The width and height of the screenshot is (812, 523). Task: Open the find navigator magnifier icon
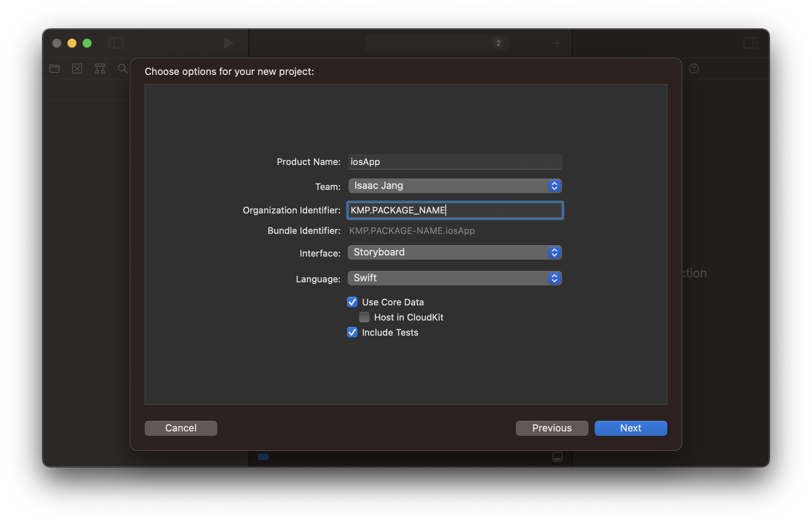tap(122, 68)
